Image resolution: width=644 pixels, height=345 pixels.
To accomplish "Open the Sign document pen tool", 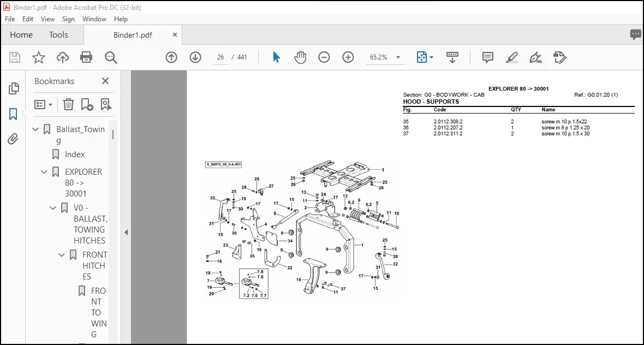I will click(535, 57).
